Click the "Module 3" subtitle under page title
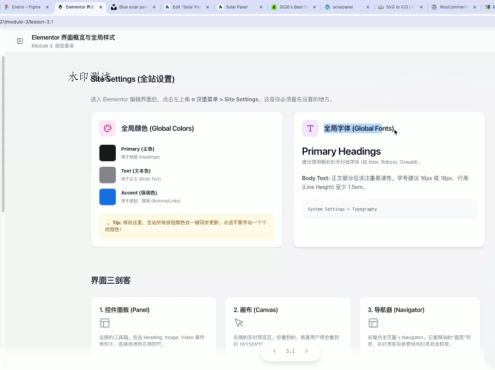Viewport: 495px width, 370px height. [53, 46]
